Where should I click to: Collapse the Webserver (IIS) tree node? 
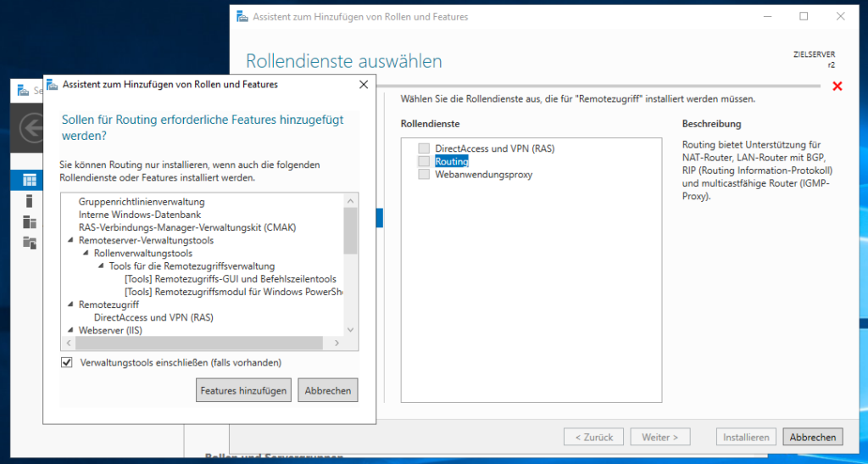coord(71,331)
